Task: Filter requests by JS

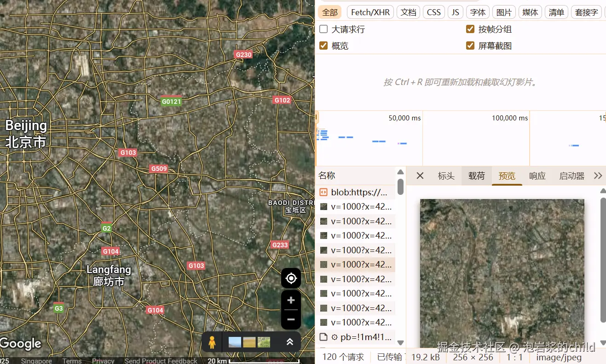Action: point(456,12)
